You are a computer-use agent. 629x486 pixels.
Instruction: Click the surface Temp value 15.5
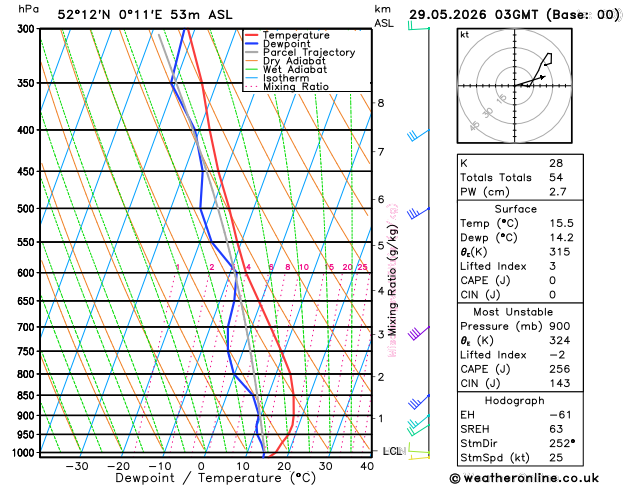point(561,223)
